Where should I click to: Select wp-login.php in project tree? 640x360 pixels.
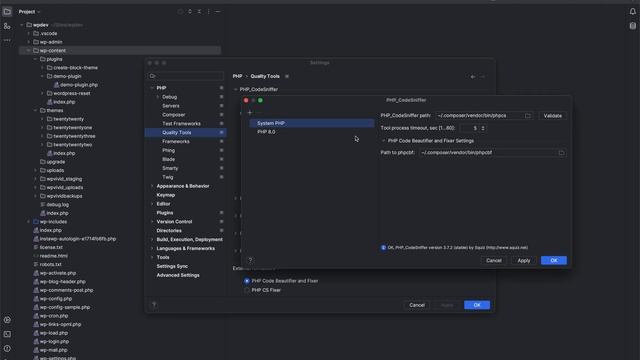click(x=54, y=342)
